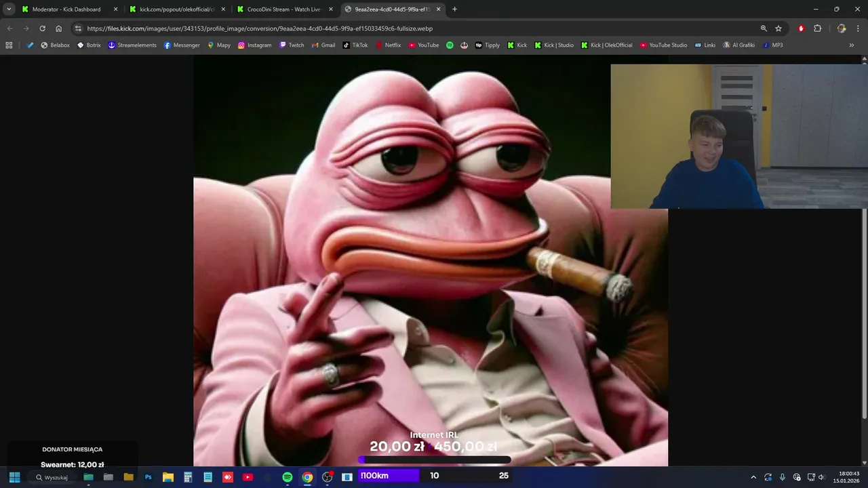View site information icon in address bar

(x=78, y=28)
